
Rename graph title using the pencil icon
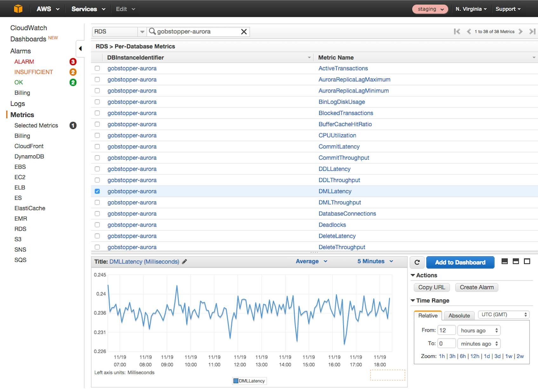(x=184, y=261)
